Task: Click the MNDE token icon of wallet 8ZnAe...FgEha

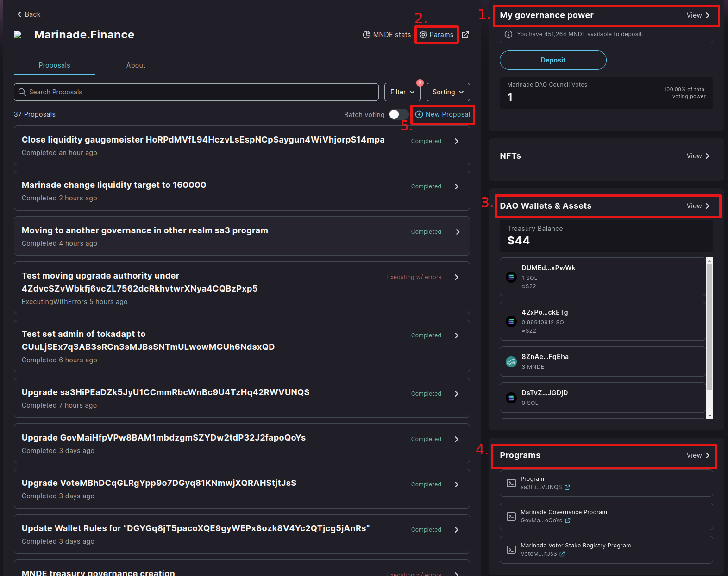Action: click(511, 362)
